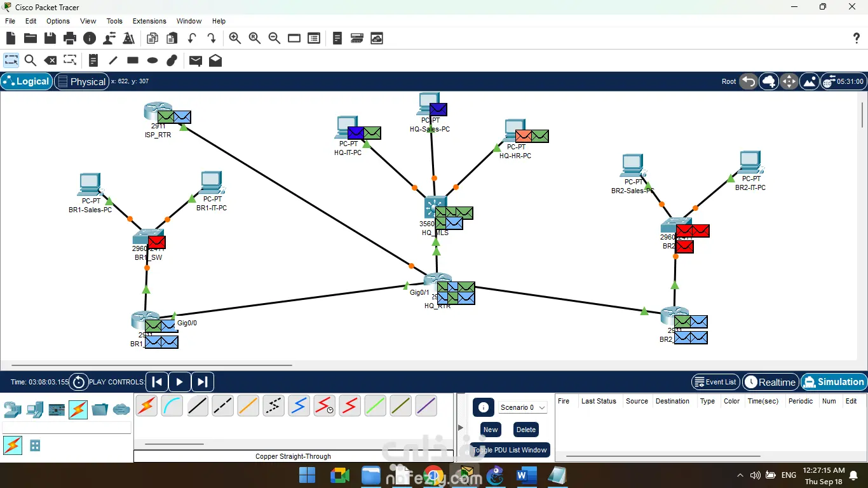This screenshot has height=488, width=868.
Task: Zoom out of the workspace
Action: [x=275, y=39]
